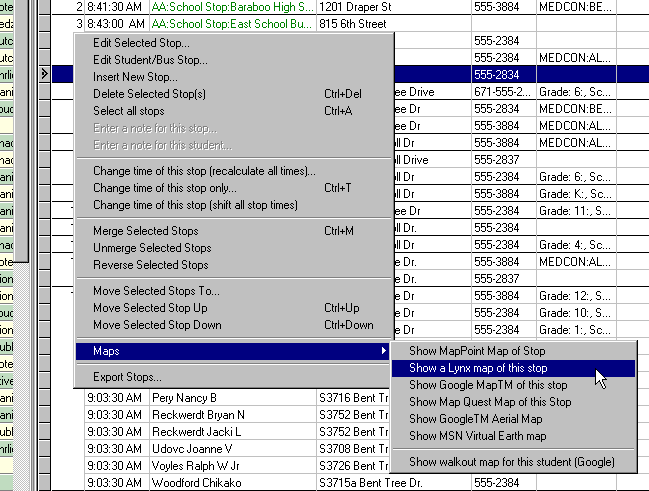Click row header for East School stop
Screen dimensions: 649x491
(45, 24)
